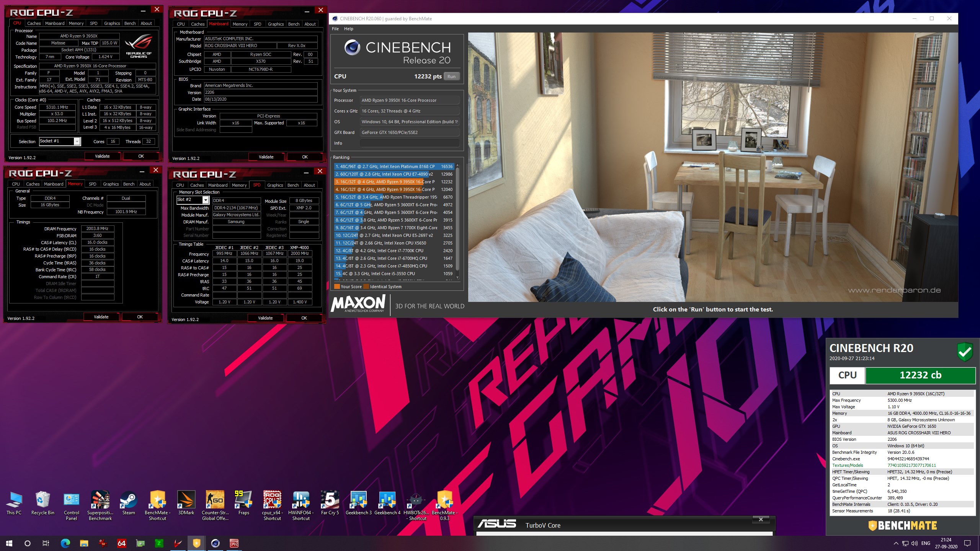Switch to Cinebench sphere icon in taskbar
This screenshot has height=551, width=980.
215,543
